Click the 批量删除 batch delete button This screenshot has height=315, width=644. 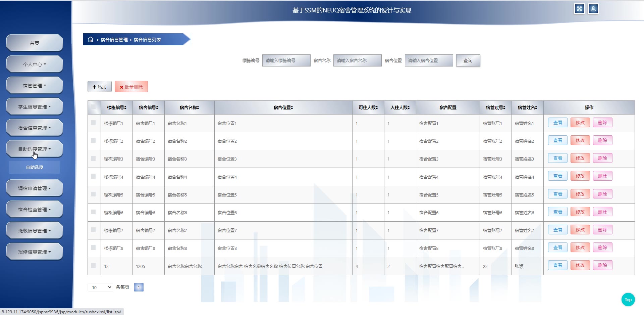click(131, 87)
